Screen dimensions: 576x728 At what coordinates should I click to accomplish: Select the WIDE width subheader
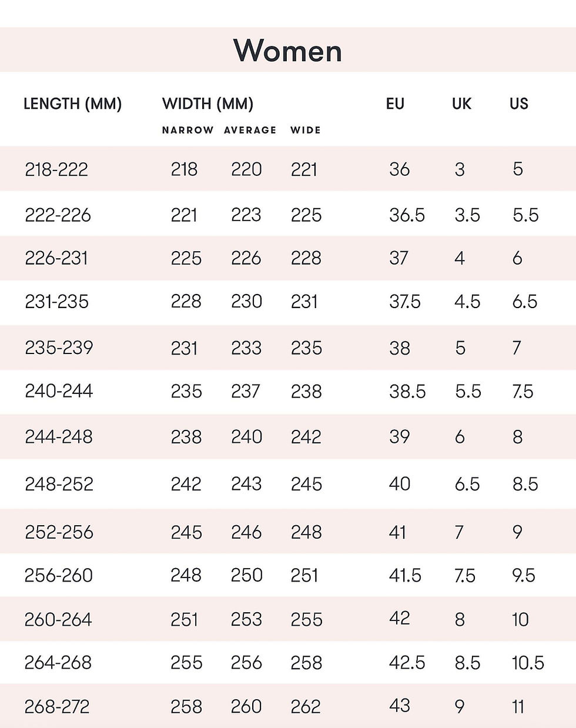[x=306, y=131]
